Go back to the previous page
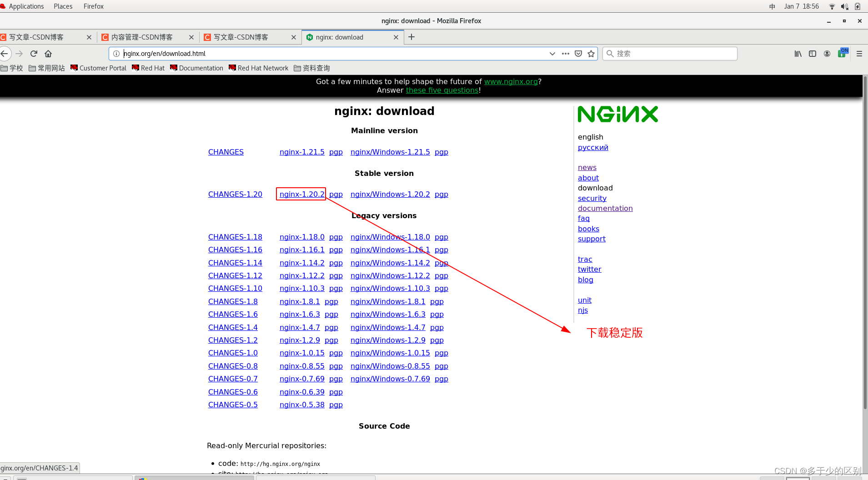 [x=5, y=54]
